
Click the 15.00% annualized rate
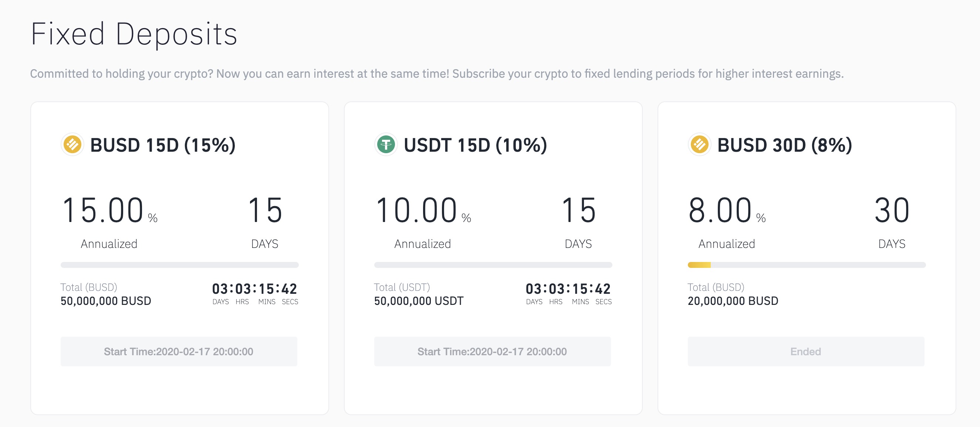point(109,211)
